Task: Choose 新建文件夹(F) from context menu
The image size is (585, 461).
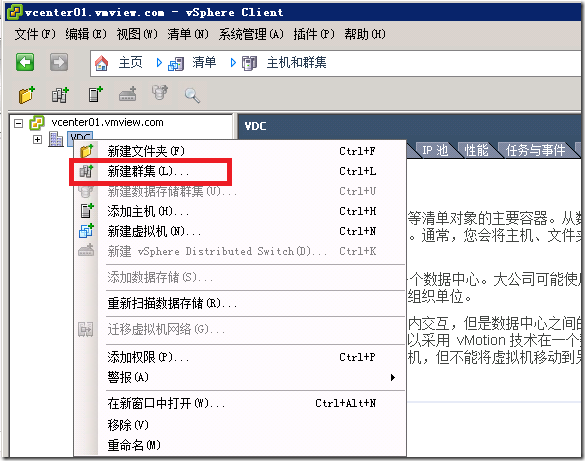Action: 241,151
